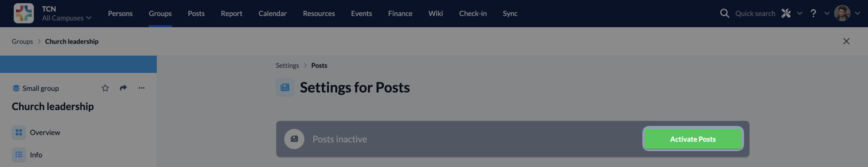Open the Calendar menu item
The image size is (868, 167).
tap(272, 14)
